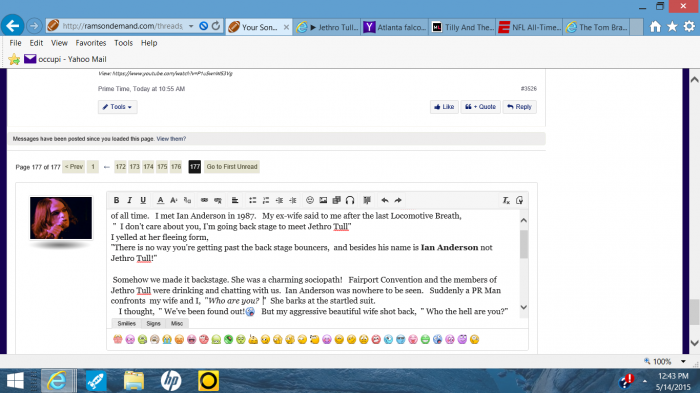Viewport: 700px width, 393px height.
Task: Switch to the Signs smilies tab
Action: [x=153, y=323]
